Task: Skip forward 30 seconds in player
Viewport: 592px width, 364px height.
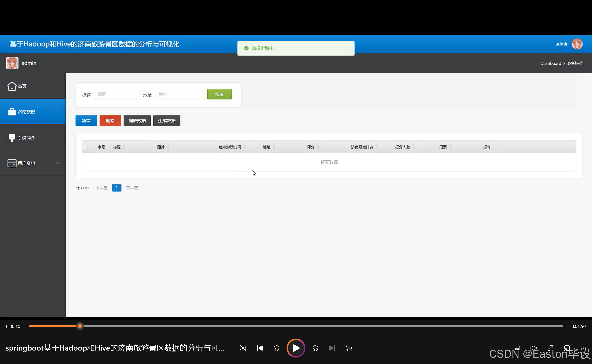Action: (x=315, y=348)
